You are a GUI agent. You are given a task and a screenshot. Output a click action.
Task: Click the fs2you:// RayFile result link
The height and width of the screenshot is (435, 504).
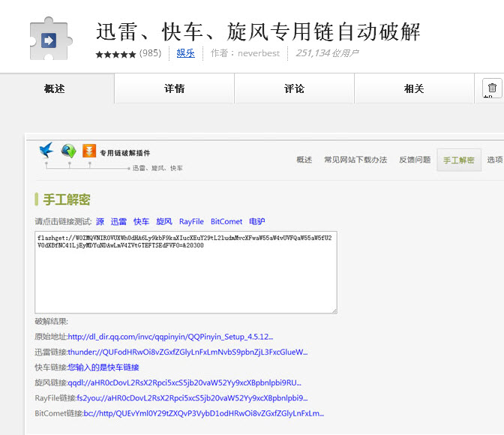(192, 398)
